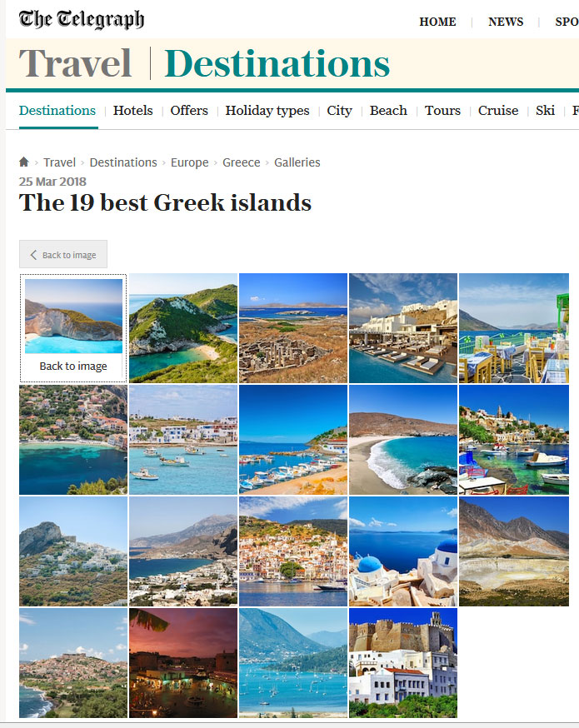The width and height of the screenshot is (579, 728).
Task: Open the Holiday types menu item
Action: [267, 111]
